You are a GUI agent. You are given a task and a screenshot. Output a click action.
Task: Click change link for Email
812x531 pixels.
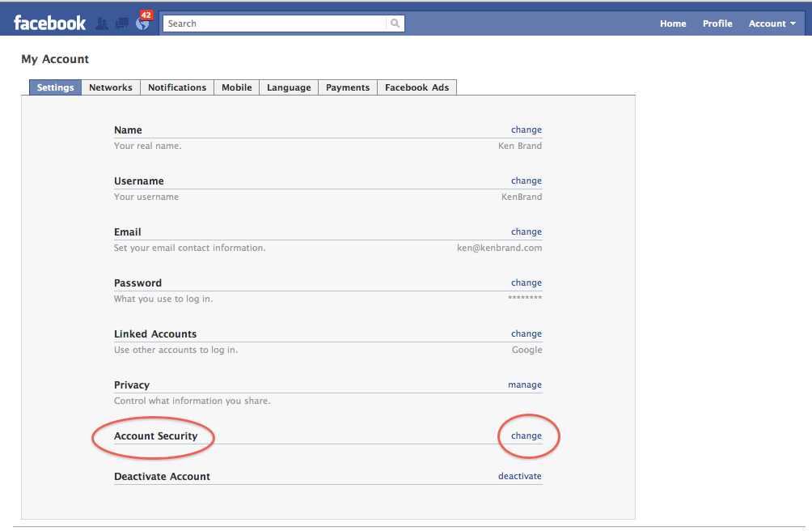527,232
